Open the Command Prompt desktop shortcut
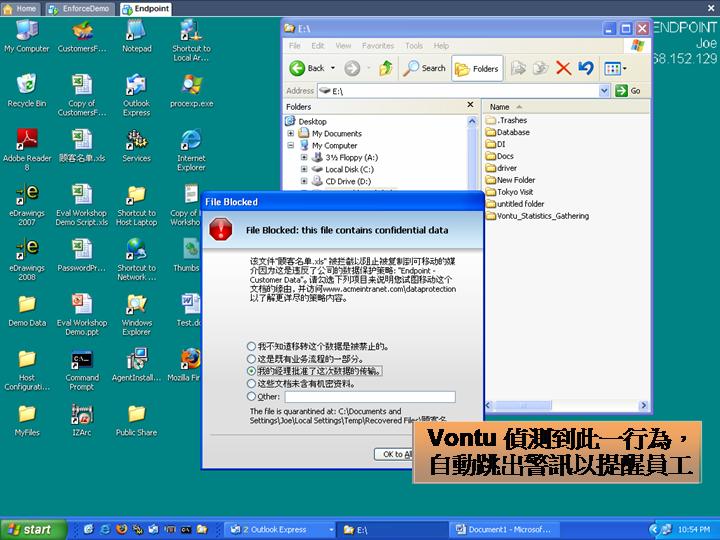The image size is (720, 540). pos(82,370)
